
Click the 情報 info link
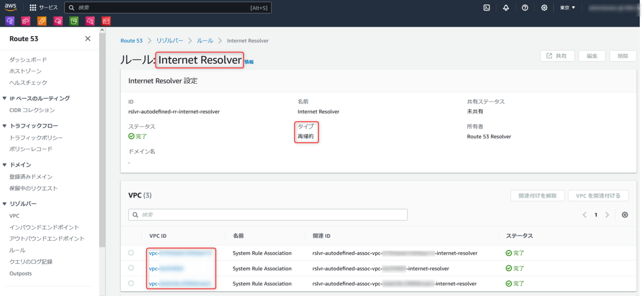[249, 62]
